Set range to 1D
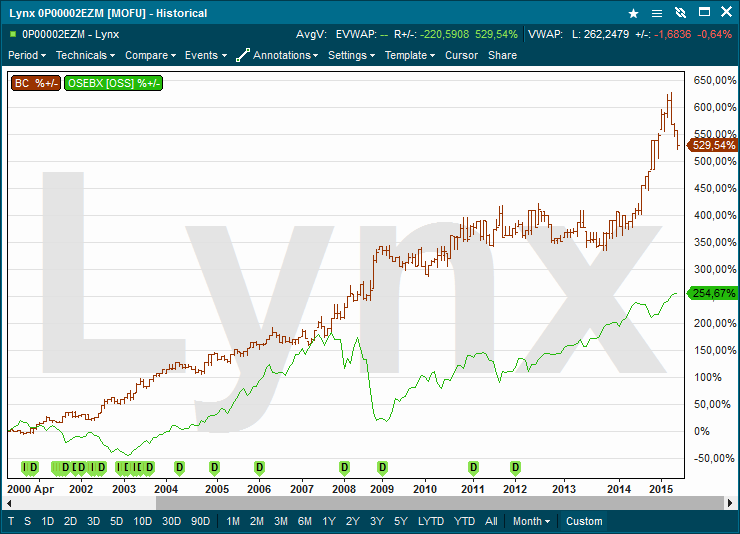 coord(48,521)
